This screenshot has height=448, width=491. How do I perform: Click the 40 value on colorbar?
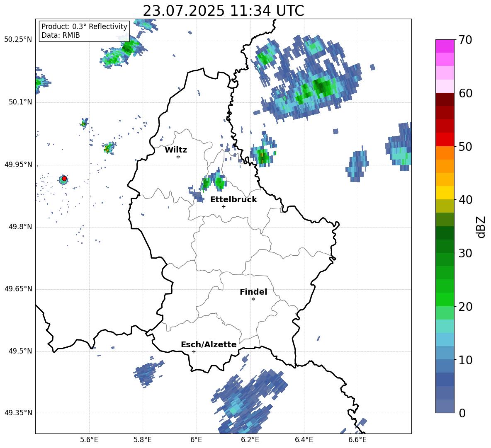pyautogui.click(x=465, y=200)
